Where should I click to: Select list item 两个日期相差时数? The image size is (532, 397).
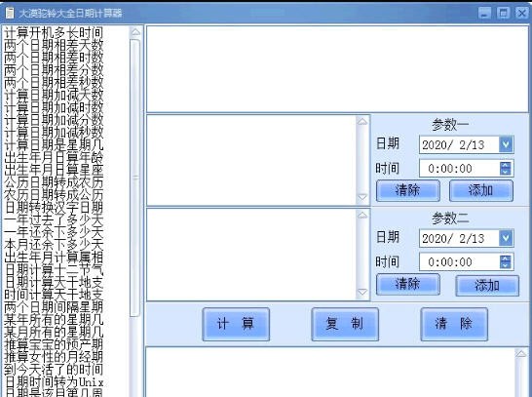point(54,59)
